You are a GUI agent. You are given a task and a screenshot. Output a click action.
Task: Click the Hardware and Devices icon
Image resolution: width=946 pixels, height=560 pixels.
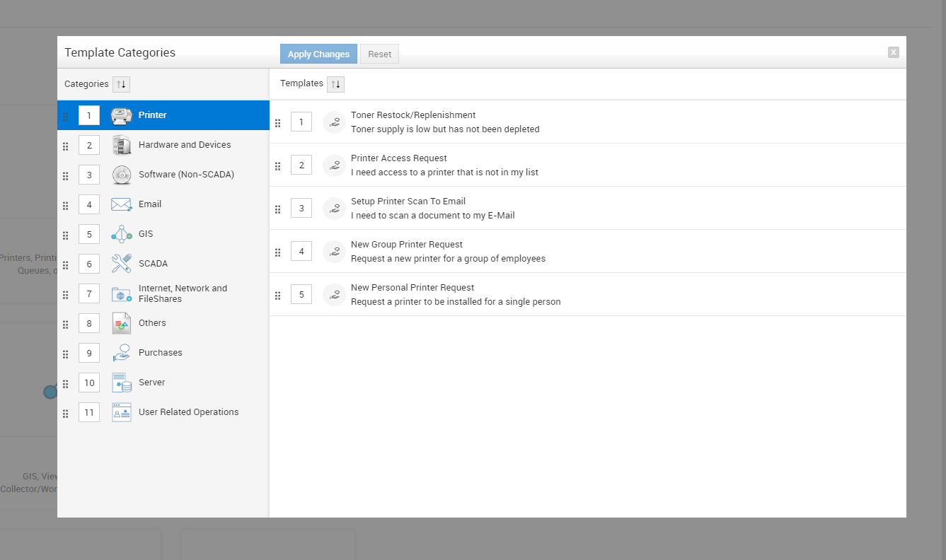[122, 145]
